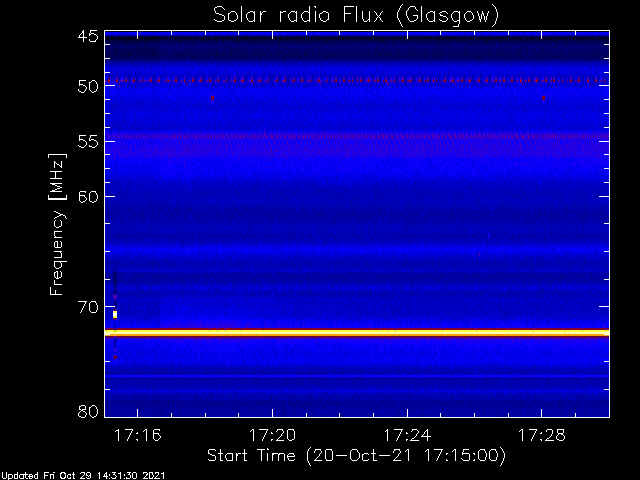
Task: Click the y-axis label 'Frequency [MHz]'
Action: click(57, 224)
